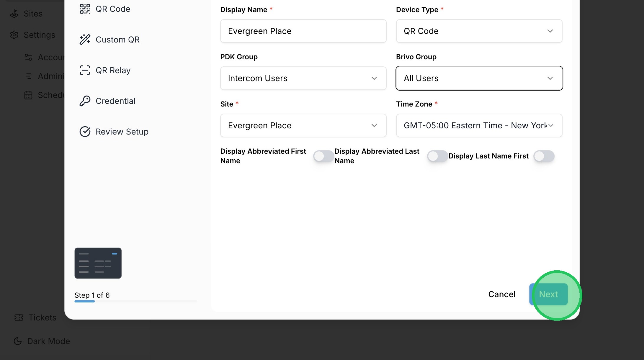Viewport: 644px width, 360px height.
Task: Click the QR Relay scan icon
Action: pyautogui.click(x=85, y=70)
